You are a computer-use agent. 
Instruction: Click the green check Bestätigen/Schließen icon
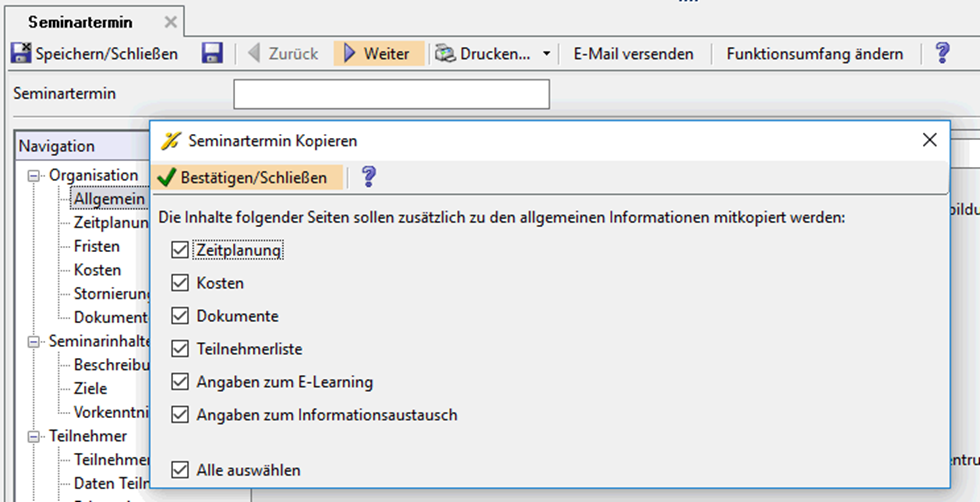167,178
